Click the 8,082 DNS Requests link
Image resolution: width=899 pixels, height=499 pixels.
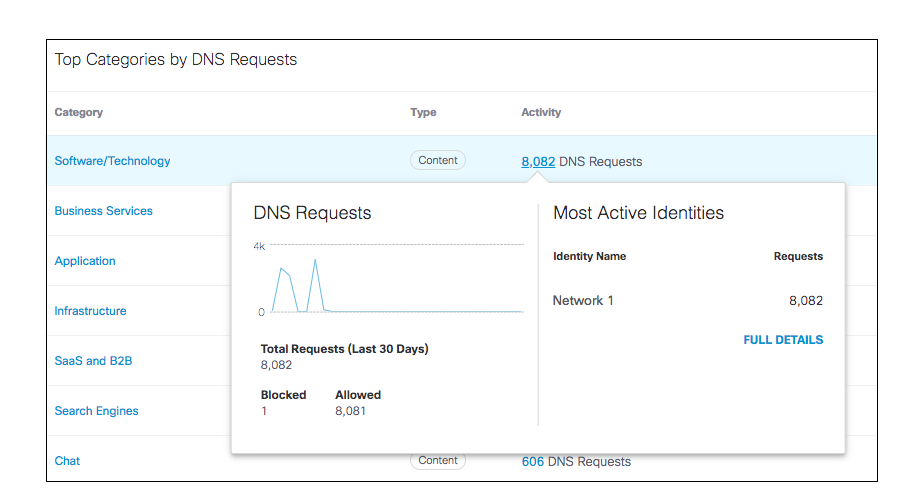[x=538, y=162]
